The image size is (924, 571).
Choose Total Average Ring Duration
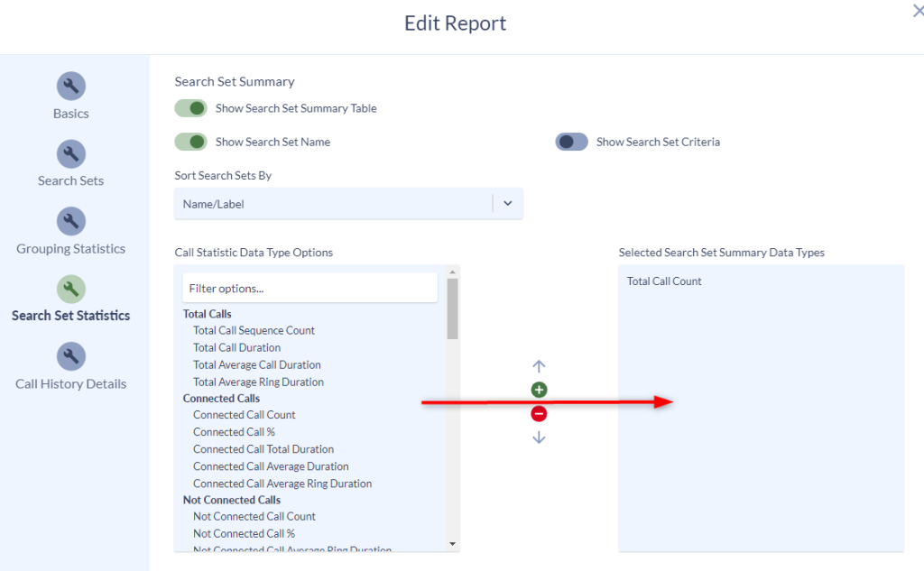coord(258,382)
